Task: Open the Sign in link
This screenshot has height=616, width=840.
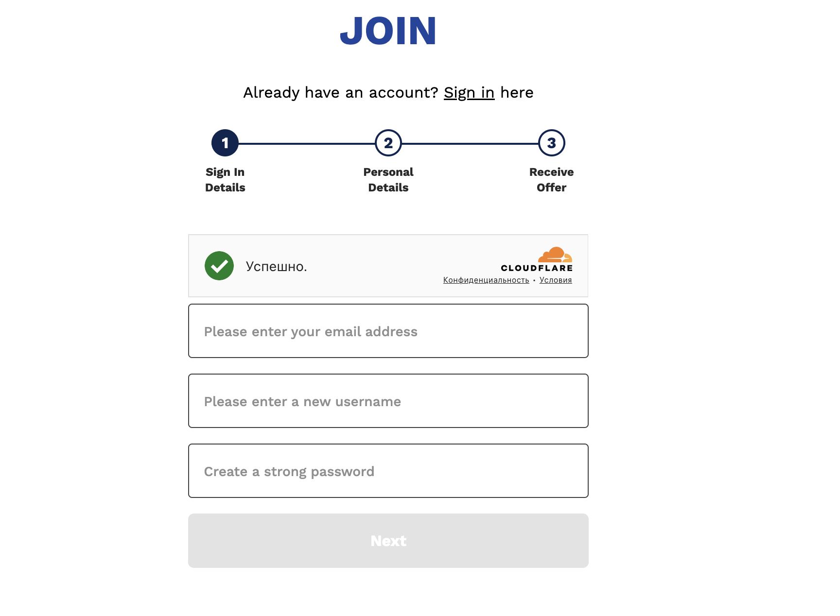Action: [x=469, y=92]
